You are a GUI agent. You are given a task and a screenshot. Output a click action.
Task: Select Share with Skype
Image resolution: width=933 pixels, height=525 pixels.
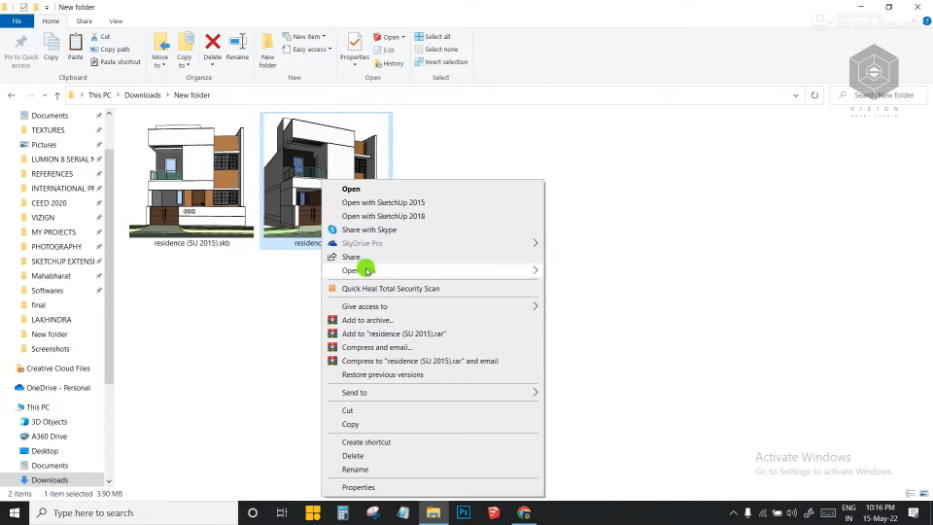369,230
